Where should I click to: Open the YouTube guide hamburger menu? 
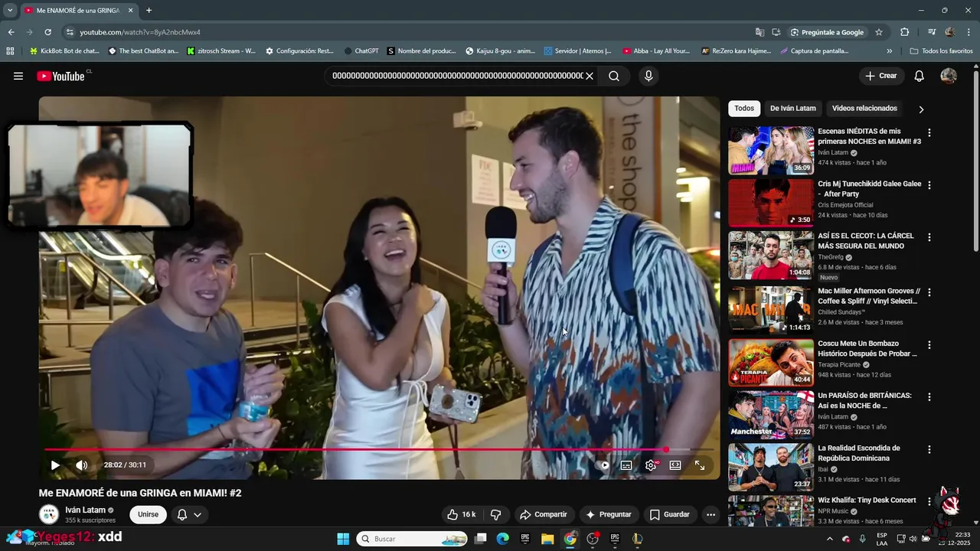pyautogui.click(x=18, y=76)
